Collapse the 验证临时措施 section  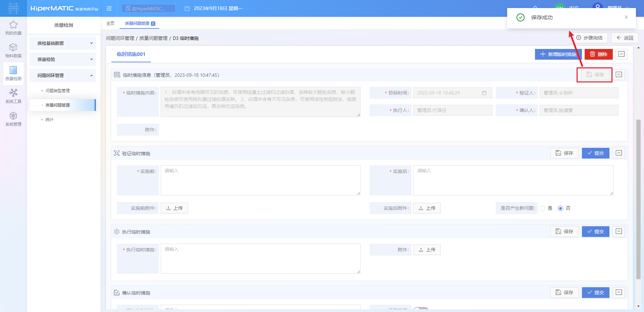click(x=619, y=153)
